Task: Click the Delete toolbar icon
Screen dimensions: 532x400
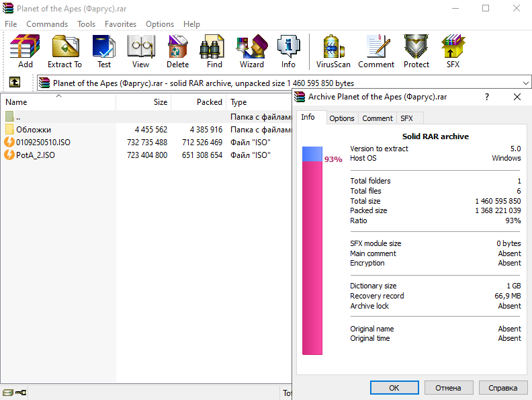Action: [177, 51]
